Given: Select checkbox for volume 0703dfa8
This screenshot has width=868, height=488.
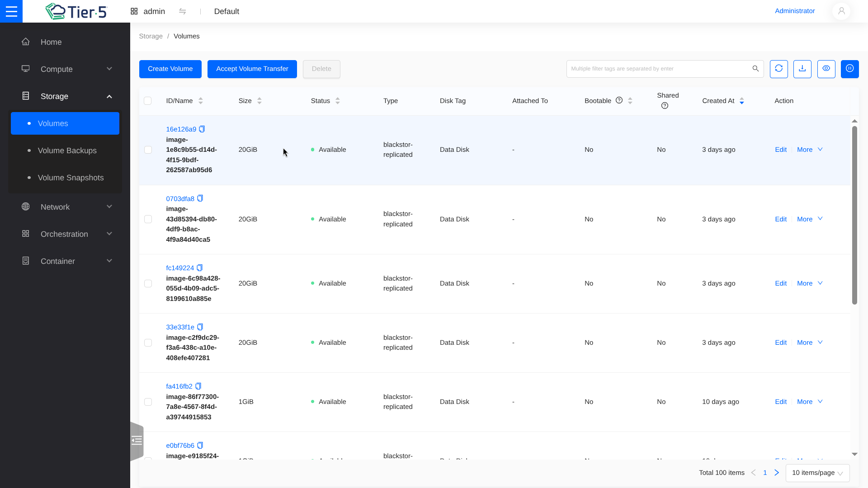Looking at the screenshot, I should (148, 219).
